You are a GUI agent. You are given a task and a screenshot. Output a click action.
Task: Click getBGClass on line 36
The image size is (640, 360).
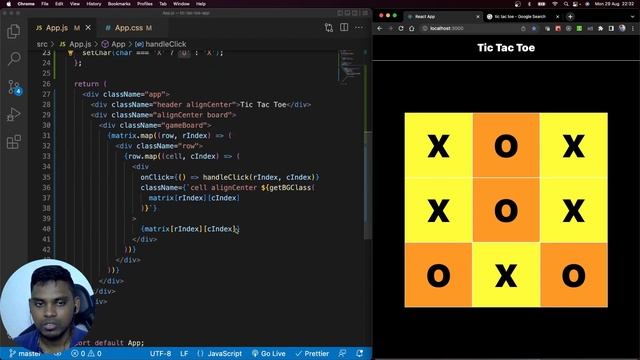pyautogui.click(x=290, y=188)
